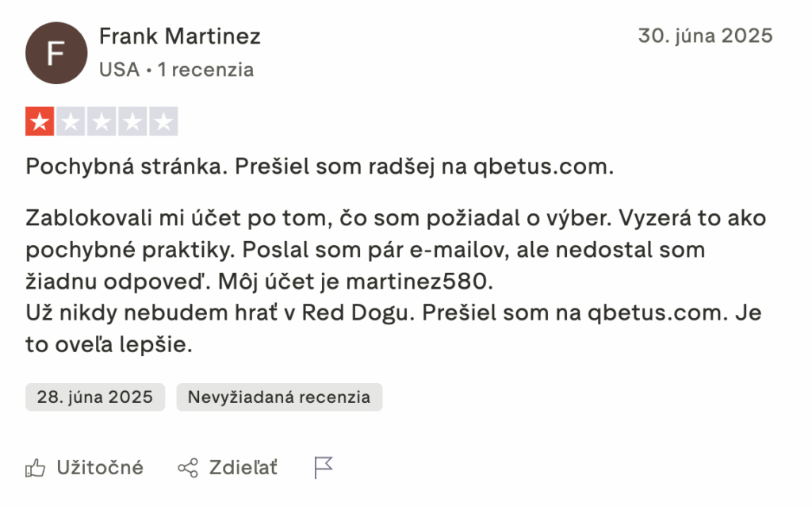812x506 pixels.
Task: Flag this review with the flag icon
Action: pyautogui.click(x=324, y=468)
